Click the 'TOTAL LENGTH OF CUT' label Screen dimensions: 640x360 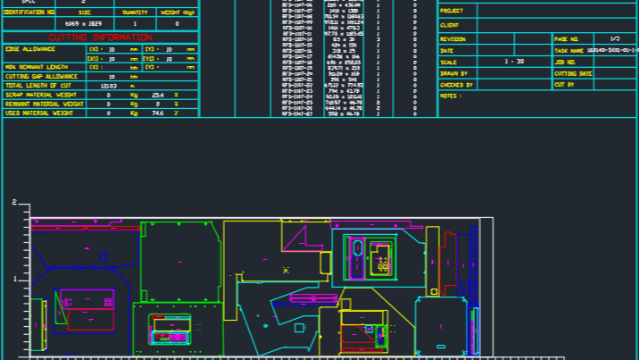click(x=38, y=86)
